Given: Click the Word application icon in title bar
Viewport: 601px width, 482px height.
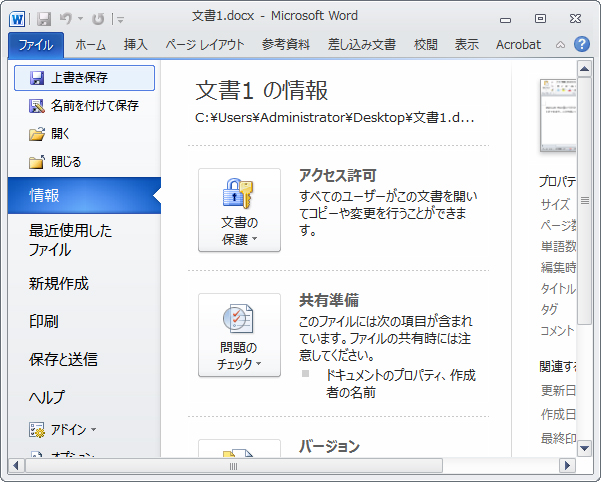Looking at the screenshot, I should coord(17,18).
